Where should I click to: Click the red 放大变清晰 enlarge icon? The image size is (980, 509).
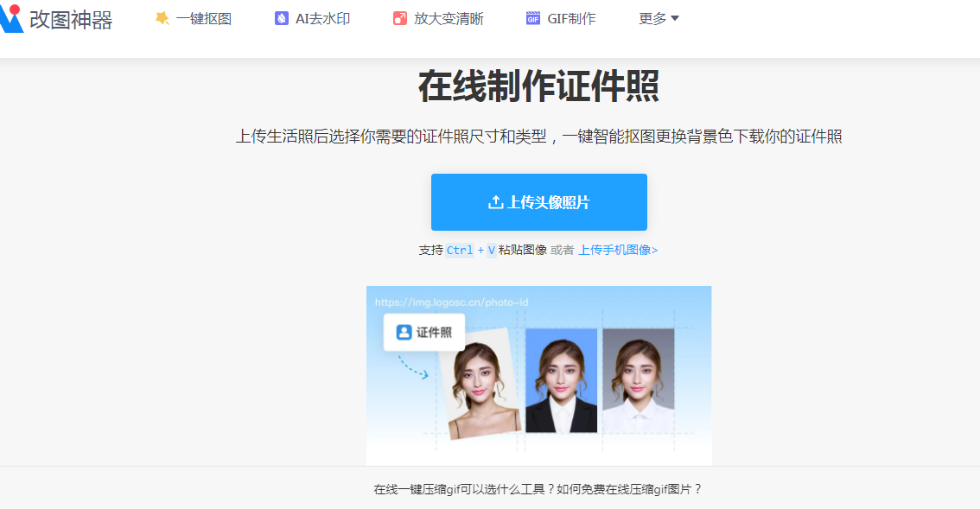coord(400,19)
